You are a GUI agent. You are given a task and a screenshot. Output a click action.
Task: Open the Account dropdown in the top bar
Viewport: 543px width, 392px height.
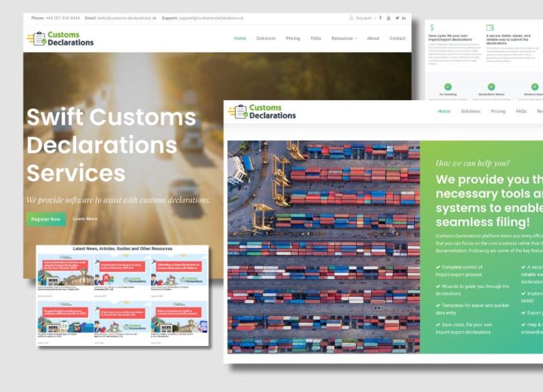[x=366, y=17]
